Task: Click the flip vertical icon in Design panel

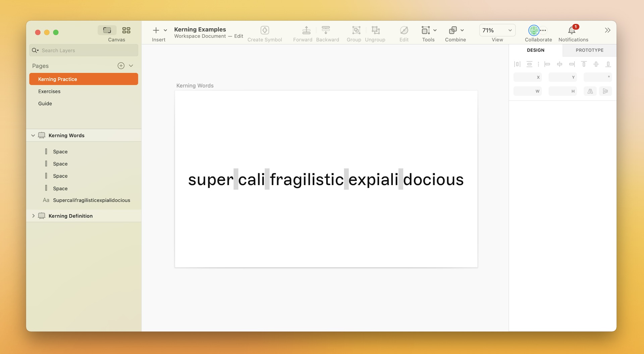Action: tap(606, 91)
